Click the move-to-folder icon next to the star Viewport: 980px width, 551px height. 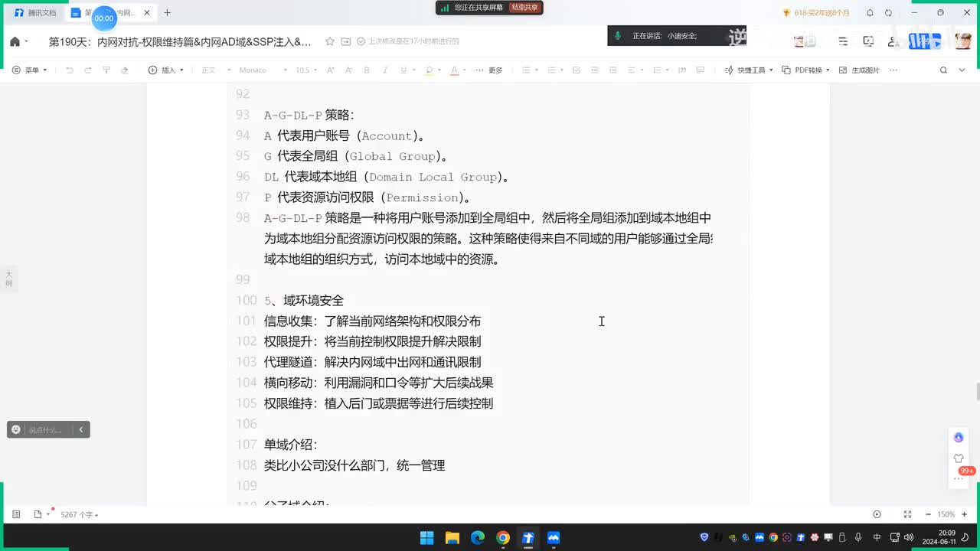point(346,41)
